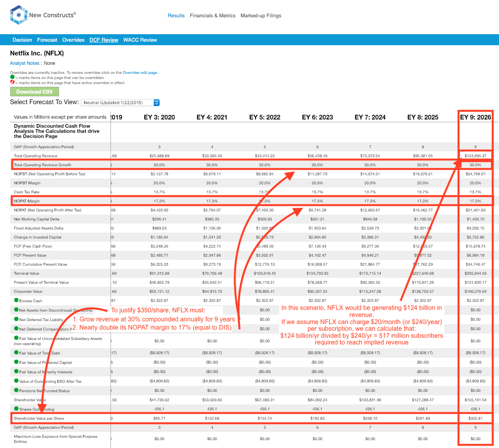The image size is (499, 448).
Task: Click green dot beside Fair Value of Preferred Capital
Action: (17, 362)
